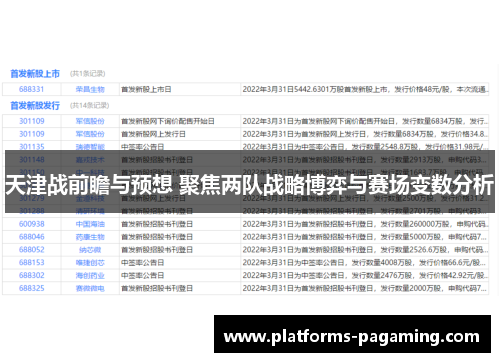
Task: Open the 荣昌生物 company link
Action: point(90,89)
